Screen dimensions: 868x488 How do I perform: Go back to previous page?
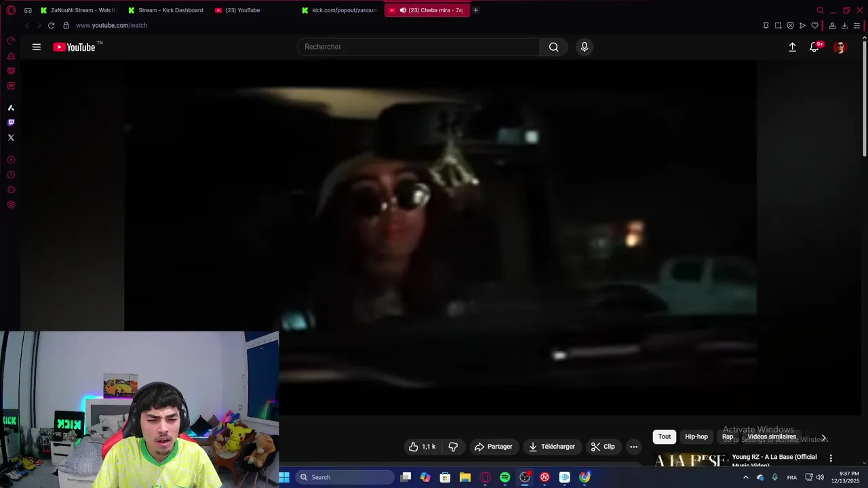(27, 25)
